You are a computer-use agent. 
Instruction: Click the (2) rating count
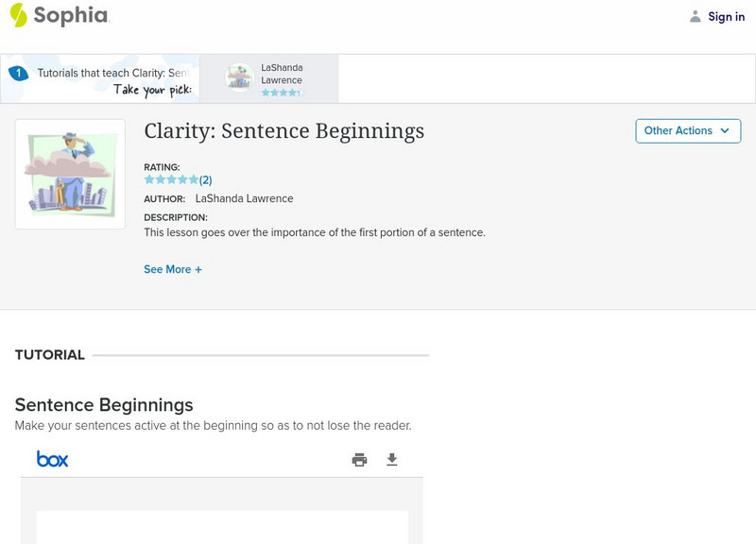point(205,179)
